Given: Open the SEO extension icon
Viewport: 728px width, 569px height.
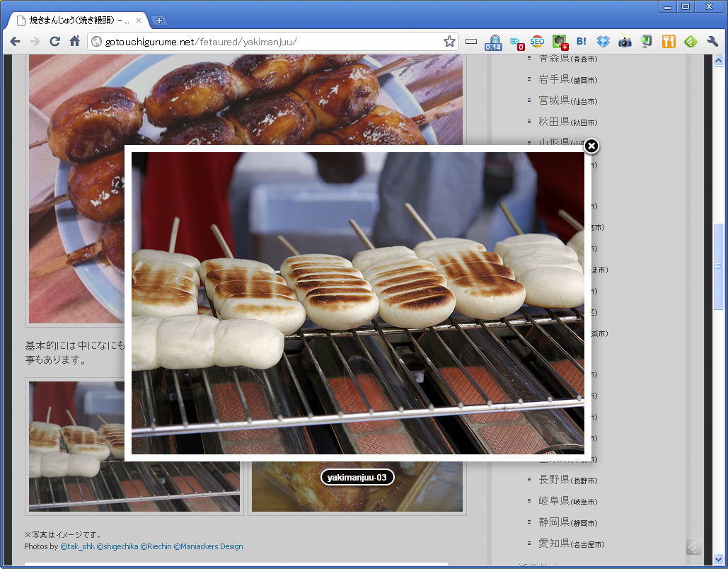Looking at the screenshot, I should 538,42.
